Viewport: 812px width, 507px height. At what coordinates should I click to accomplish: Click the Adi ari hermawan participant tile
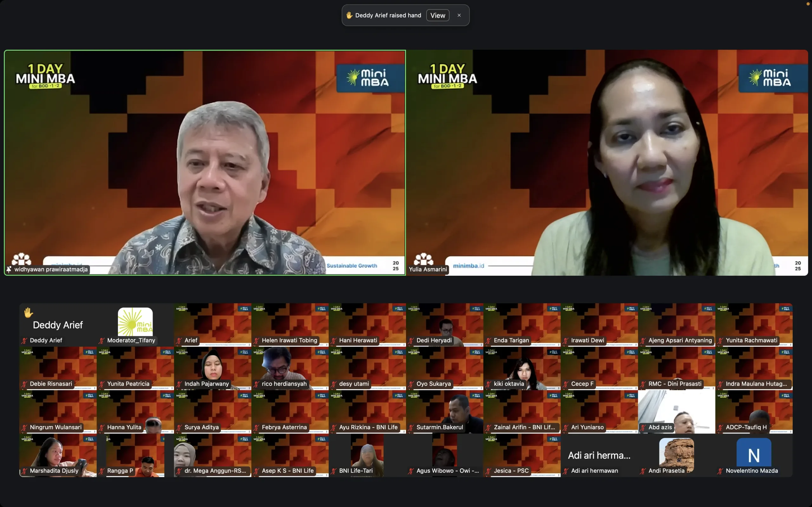point(599,455)
